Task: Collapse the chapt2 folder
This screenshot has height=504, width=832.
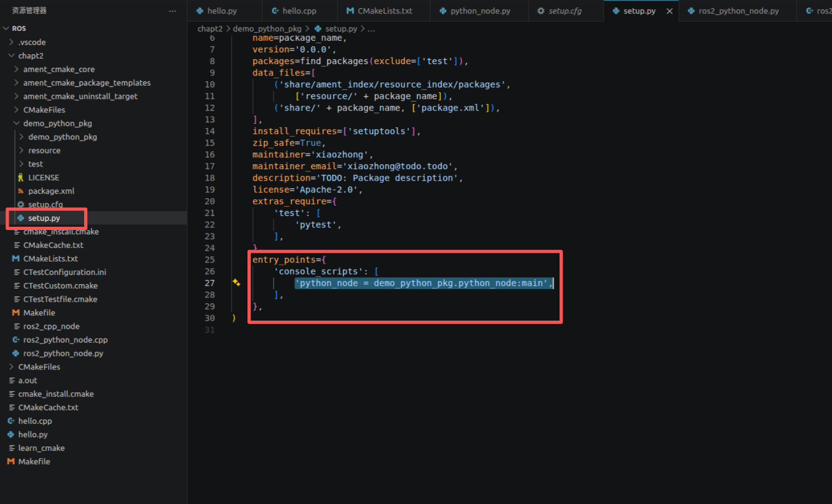Action: point(11,55)
